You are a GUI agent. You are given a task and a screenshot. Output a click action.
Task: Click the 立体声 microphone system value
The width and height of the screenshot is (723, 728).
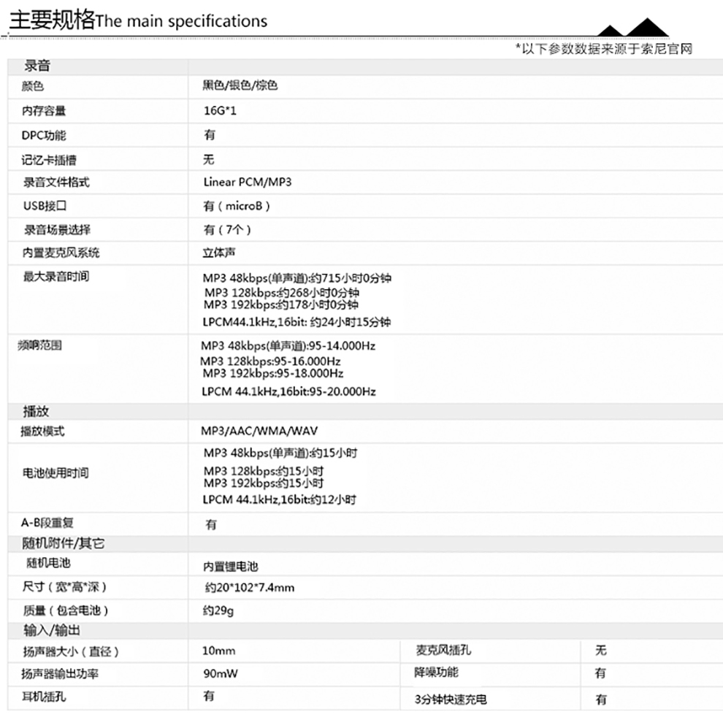(x=219, y=253)
